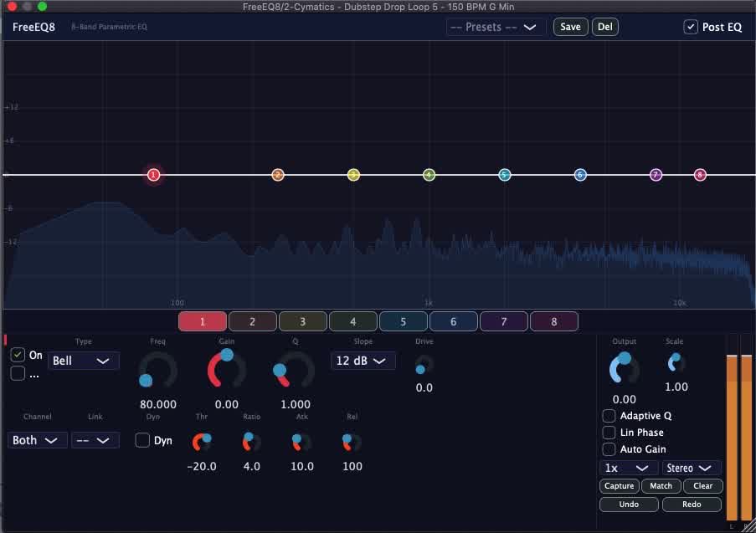The height and width of the screenshot is (533, 756).
Task: Open the Both channel dropdown
Action: pos(37,440)
